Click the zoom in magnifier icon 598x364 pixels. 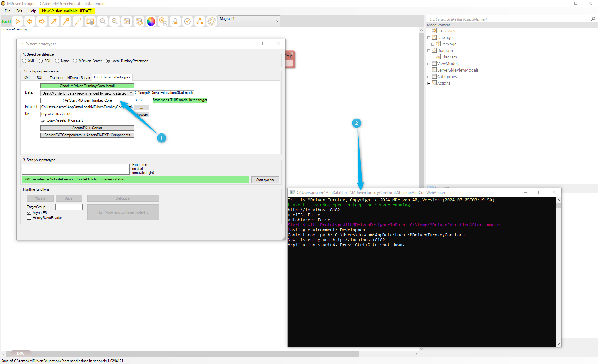point(102,21)
